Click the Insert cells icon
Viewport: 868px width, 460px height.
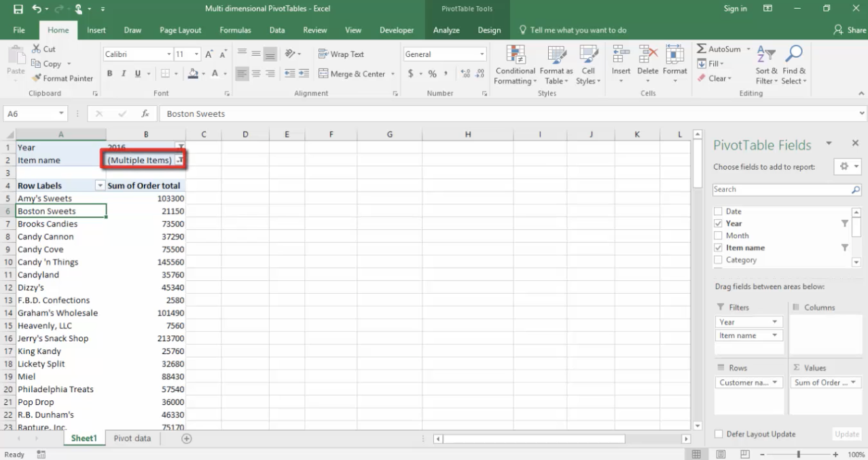pos(621,54)
